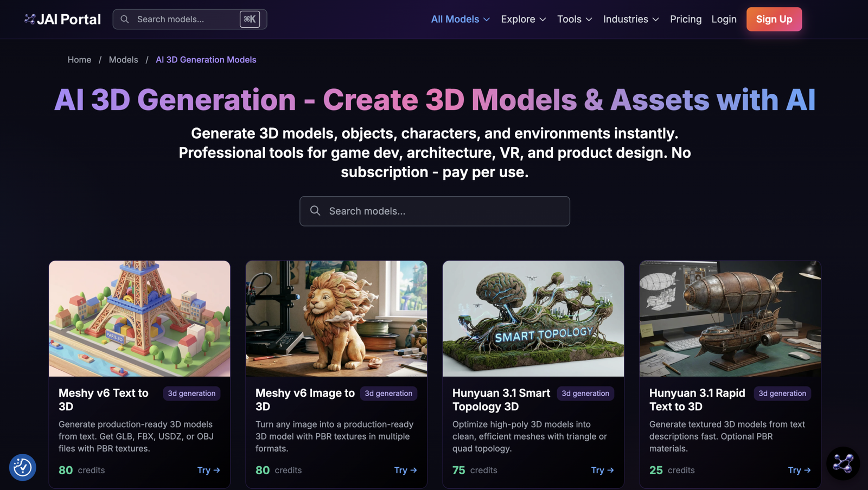This screenshot has height=490, width=868.
Task: Click the JAI Portal logo
Action: coord(62,19)
